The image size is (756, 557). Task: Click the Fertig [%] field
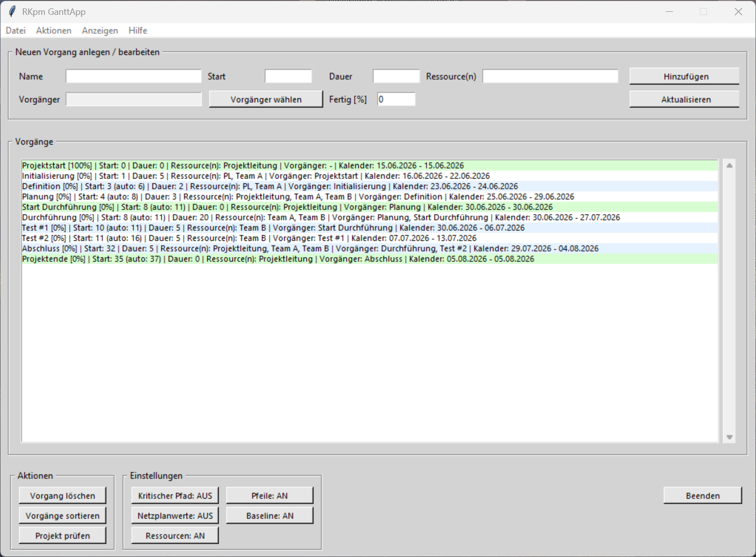pyautogui.click(x=396, y=99)
